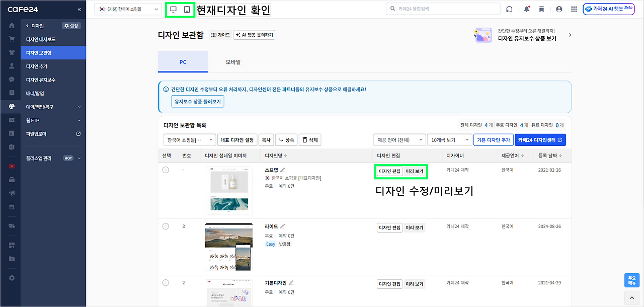Screen dimensions: 644x307
Task: Collapse sidebar with double chevron icon
Action: [x=79, y=10]
